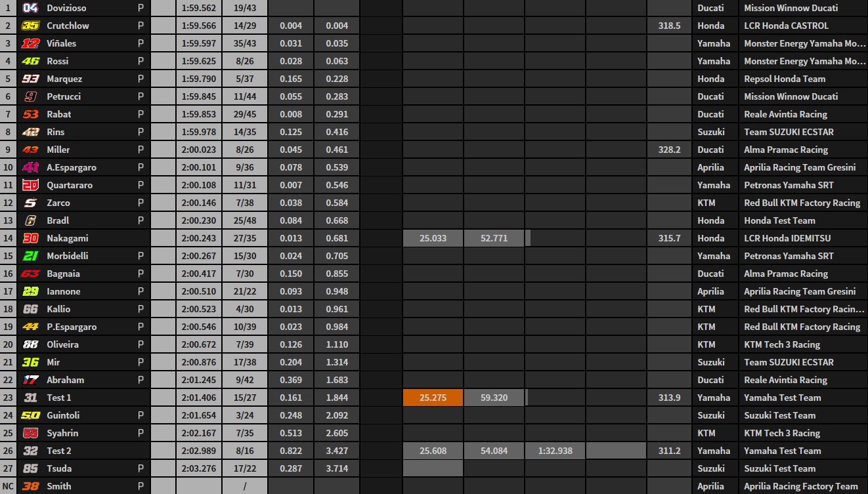Select the number 20 badge of Quartararo
Screen dimensions: 868x494
[30, 185]
